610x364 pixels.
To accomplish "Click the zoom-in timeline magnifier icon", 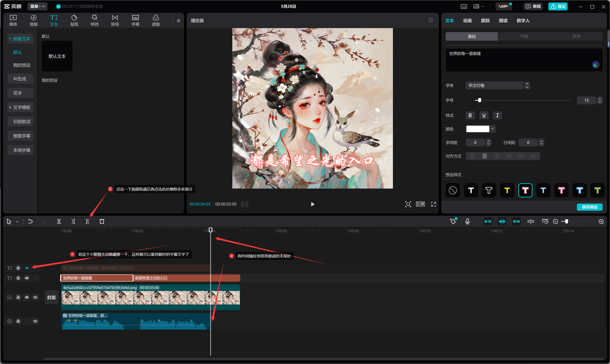I will click(601, 221).
